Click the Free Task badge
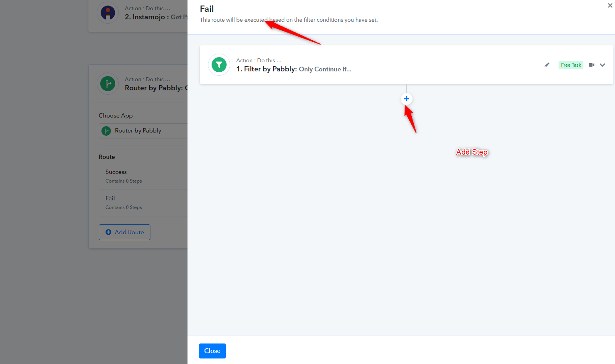 point(571,65)
